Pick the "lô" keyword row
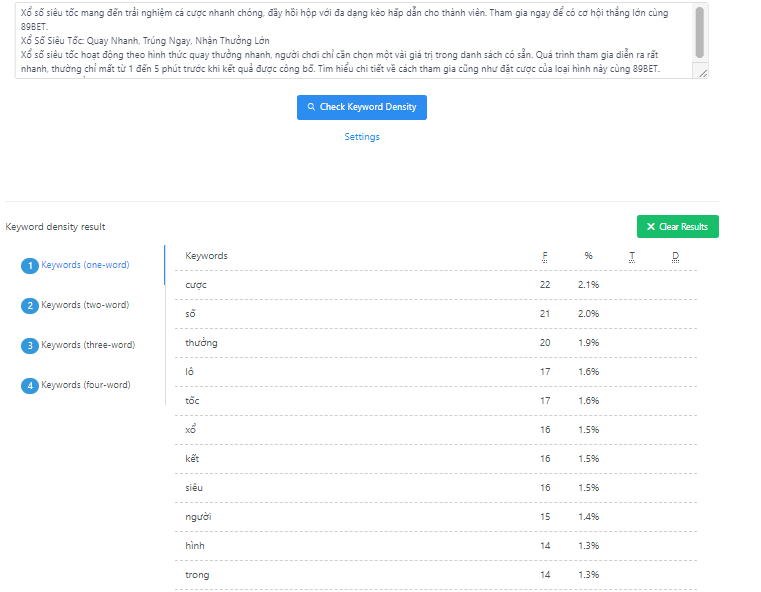Image resolution: width=761 pixels, height=592 pixels. tap(430, 372)
